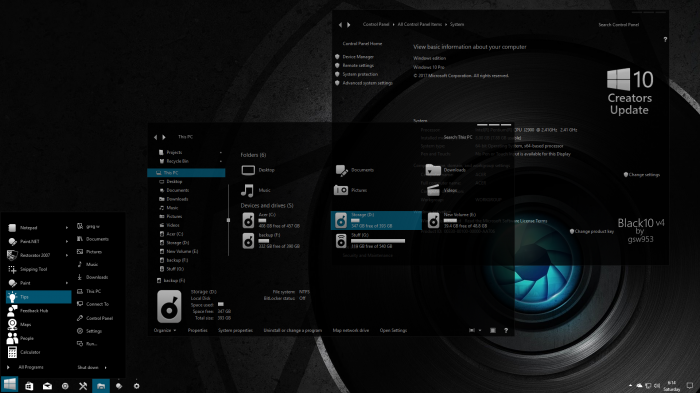Click the Search Control Panel field
Screen dimensions: 700x393
(619, 25)
